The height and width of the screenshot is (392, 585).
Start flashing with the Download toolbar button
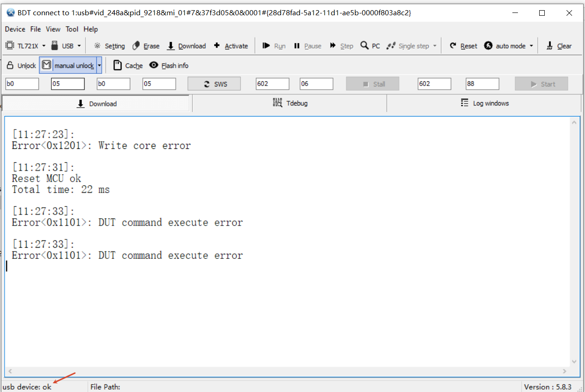coord(186,46)
